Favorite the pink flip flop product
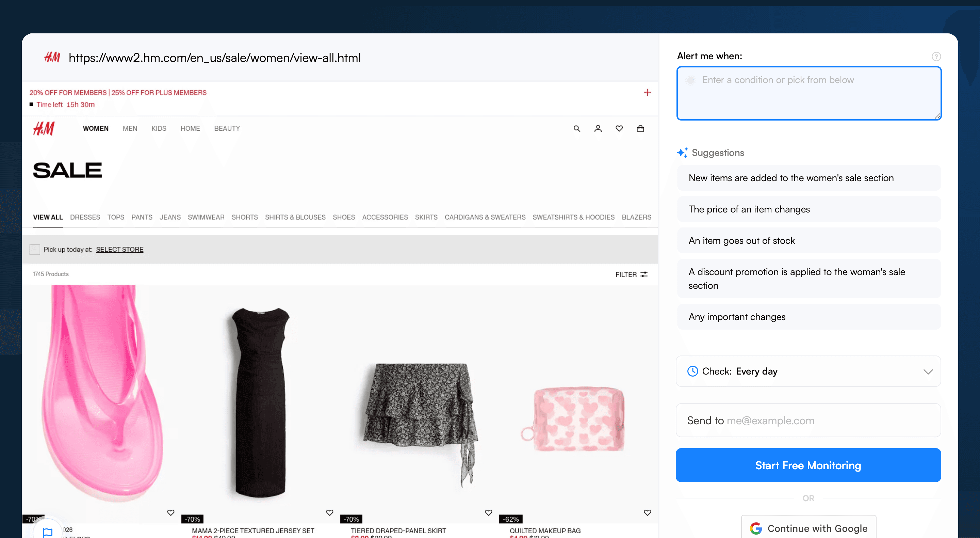 (171, 512)
